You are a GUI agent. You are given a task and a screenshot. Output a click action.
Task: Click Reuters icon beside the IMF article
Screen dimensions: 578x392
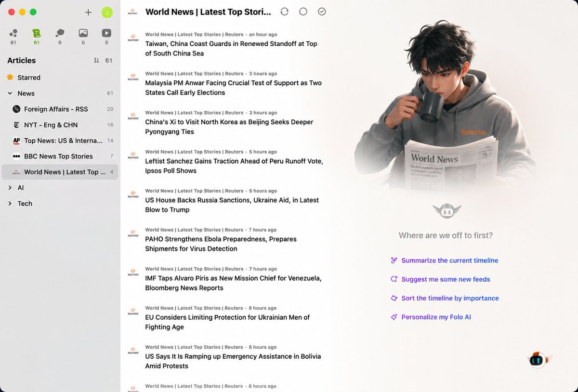pos(133,272)
